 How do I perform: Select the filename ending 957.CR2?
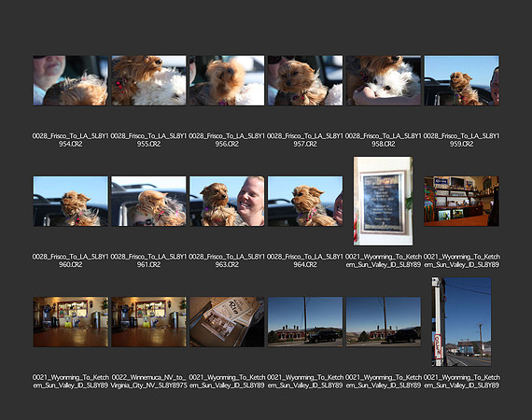[x=305, y=140]
